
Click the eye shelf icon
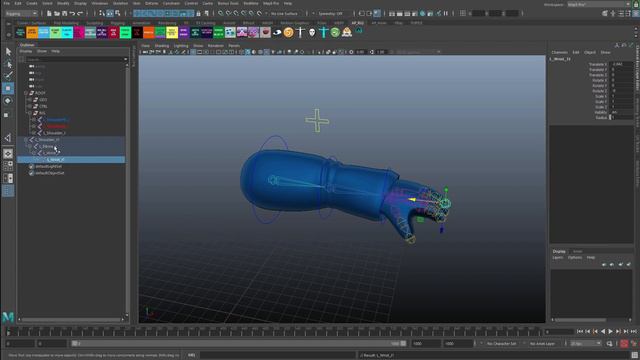[277, 32]
